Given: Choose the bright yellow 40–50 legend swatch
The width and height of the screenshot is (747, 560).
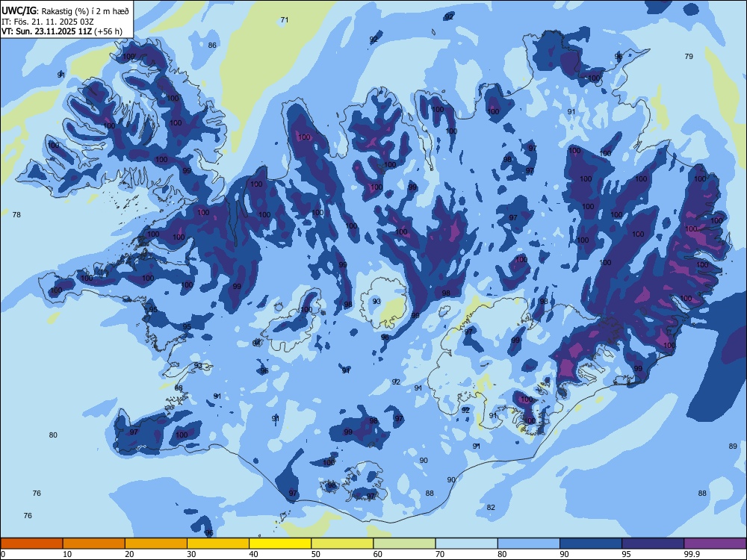Looking at the screenshot, I should [x=280, y=544].
